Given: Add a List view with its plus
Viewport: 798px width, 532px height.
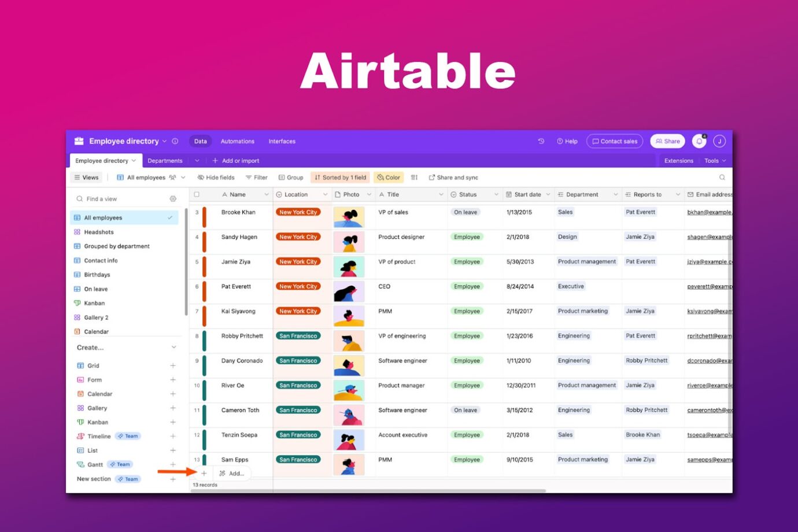Looking at the screenshot, I should (x=173, y=450).
